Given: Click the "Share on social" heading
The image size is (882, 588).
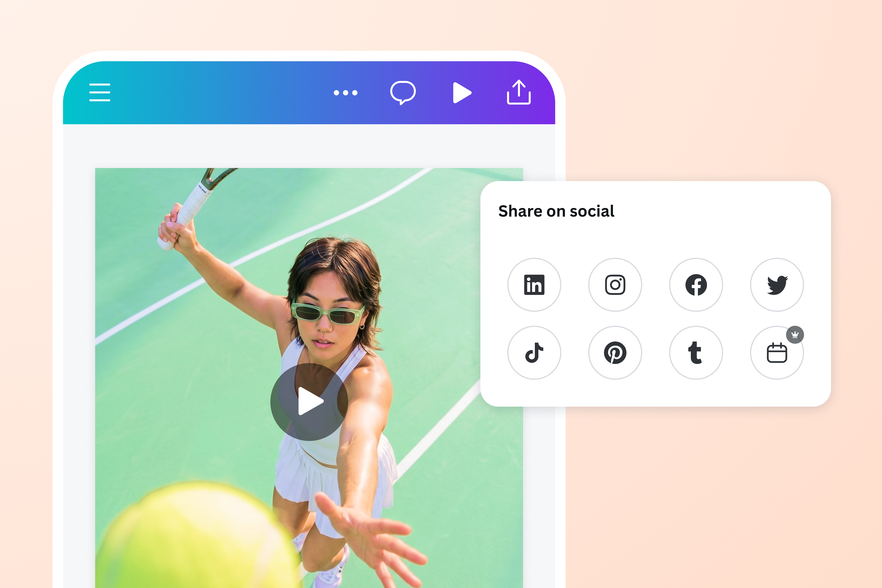Looking at the screenshot, I should tap(556, 211).
